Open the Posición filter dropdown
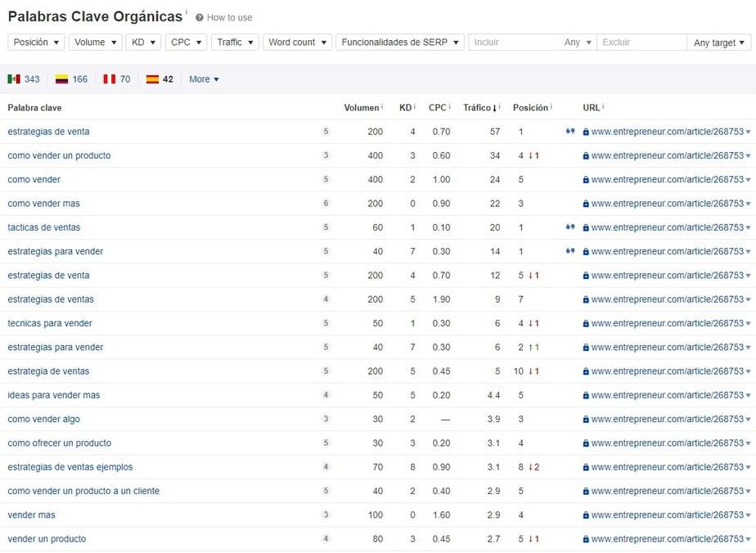Image resolution: width=756 pixels, height=553 pixels. click(36, 42)
